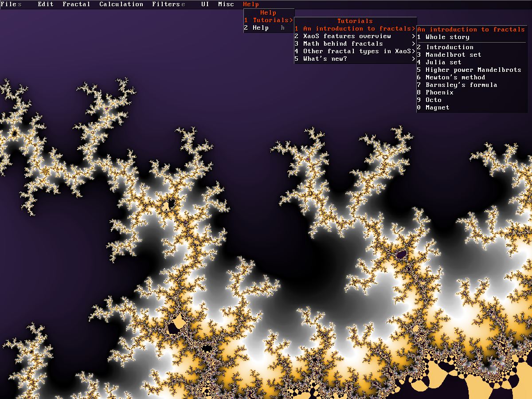Open the Edit menu
The height and width of the screenshot is (399, 532).
point(45,4)
